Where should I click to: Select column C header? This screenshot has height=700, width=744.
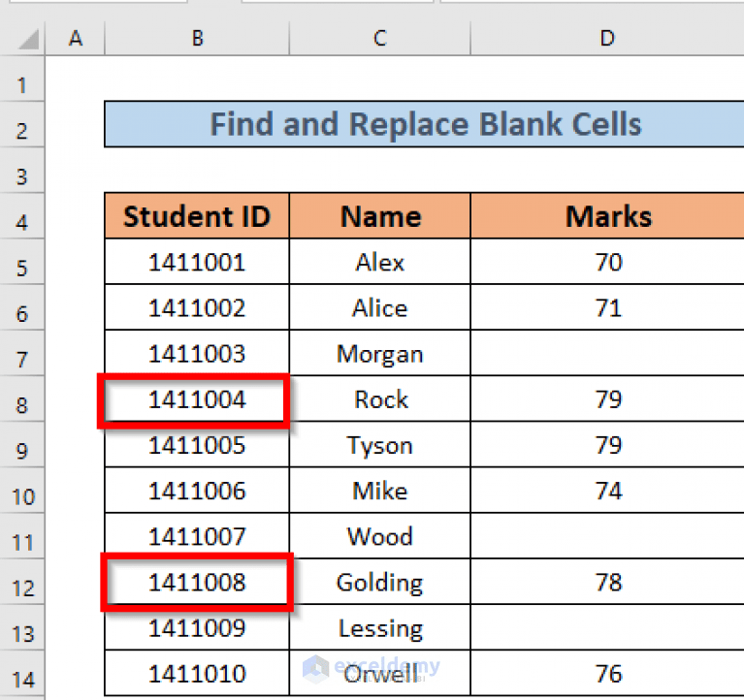tap(379, 38)
